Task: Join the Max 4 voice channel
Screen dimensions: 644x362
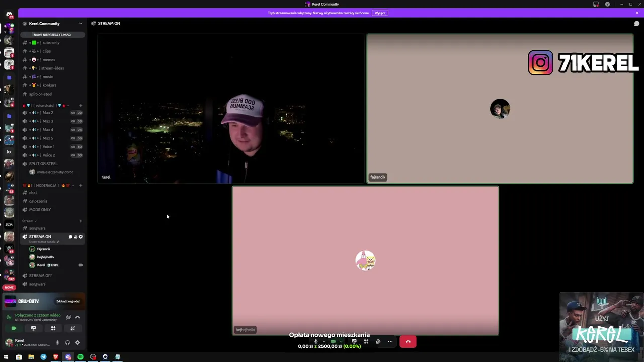Action: click(x=52, y=130)
